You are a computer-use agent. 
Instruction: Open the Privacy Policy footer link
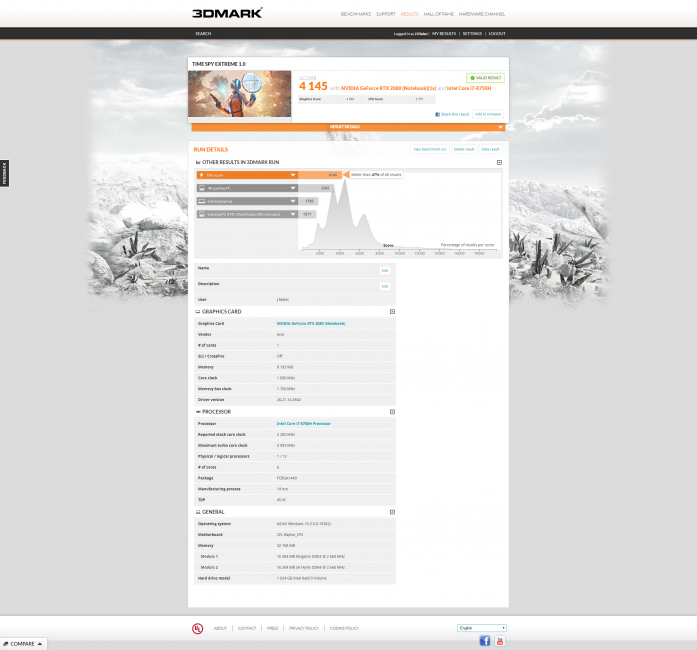304,629
